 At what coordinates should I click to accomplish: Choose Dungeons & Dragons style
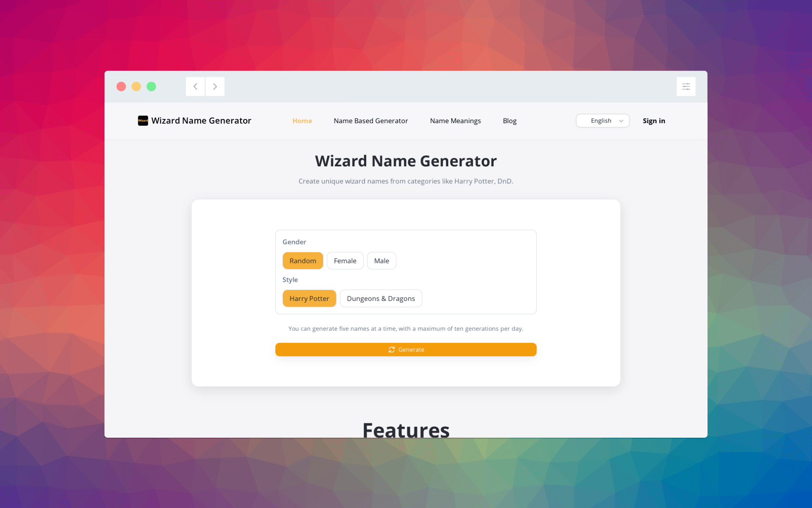pos(381,298)
